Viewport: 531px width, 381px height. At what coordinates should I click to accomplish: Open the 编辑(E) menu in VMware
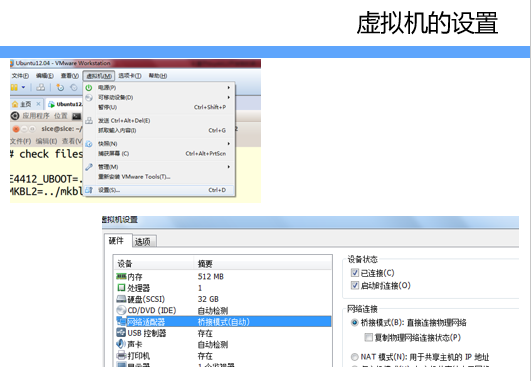[45, 76]
